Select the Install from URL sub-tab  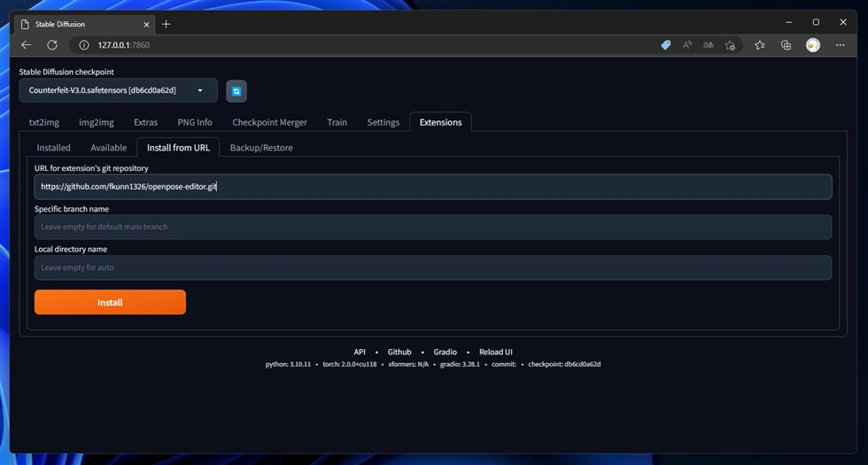178,148
